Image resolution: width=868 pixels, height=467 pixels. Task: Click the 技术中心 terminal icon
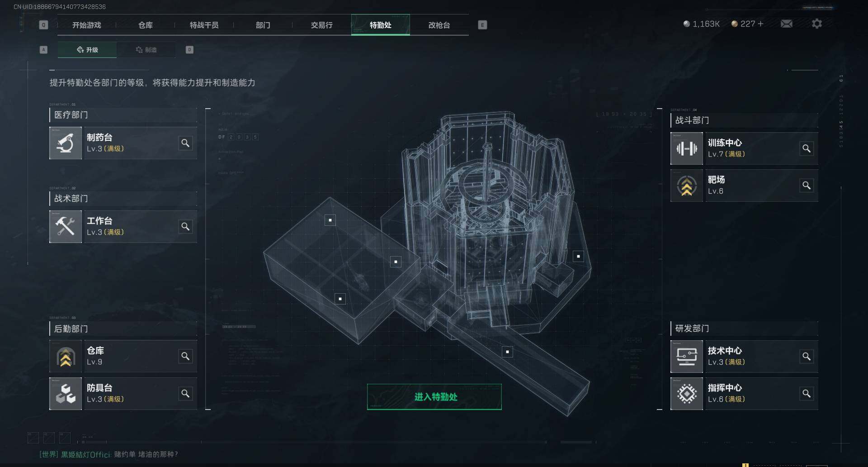(687, 357)
